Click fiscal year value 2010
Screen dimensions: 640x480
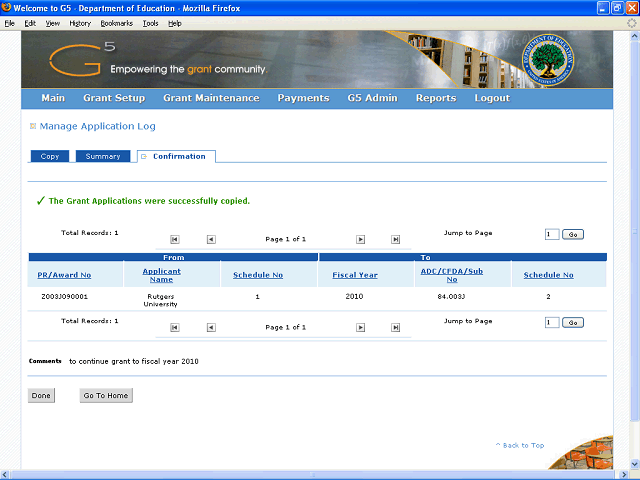tap(354, 296)
